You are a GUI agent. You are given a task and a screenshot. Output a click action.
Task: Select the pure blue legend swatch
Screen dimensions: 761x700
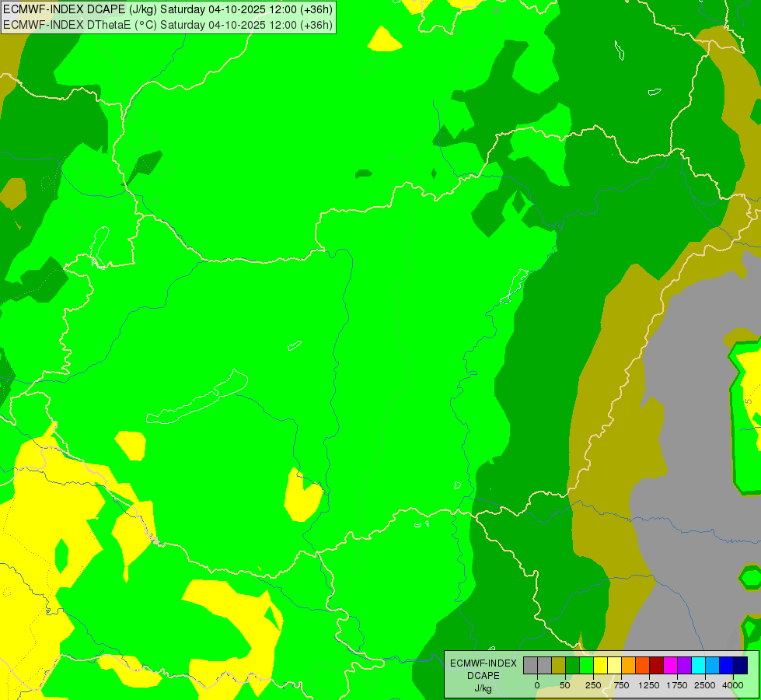tap(727, 666)
